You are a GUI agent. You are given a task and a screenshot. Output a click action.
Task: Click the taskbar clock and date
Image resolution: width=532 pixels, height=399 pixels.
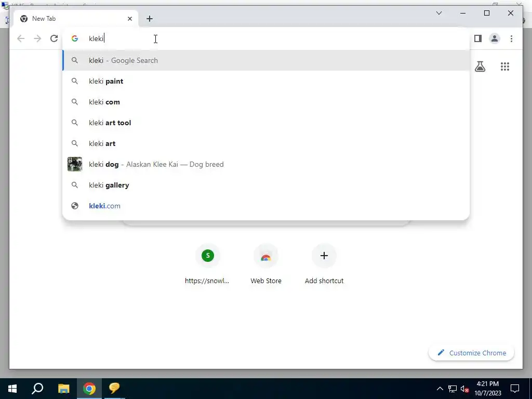(487, 389)
